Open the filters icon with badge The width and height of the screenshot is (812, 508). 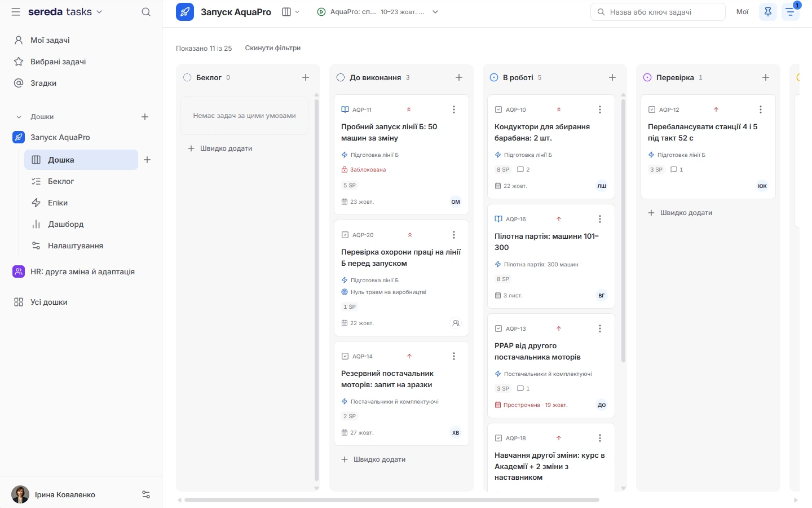pyautogui.click(x=791, y=12)
